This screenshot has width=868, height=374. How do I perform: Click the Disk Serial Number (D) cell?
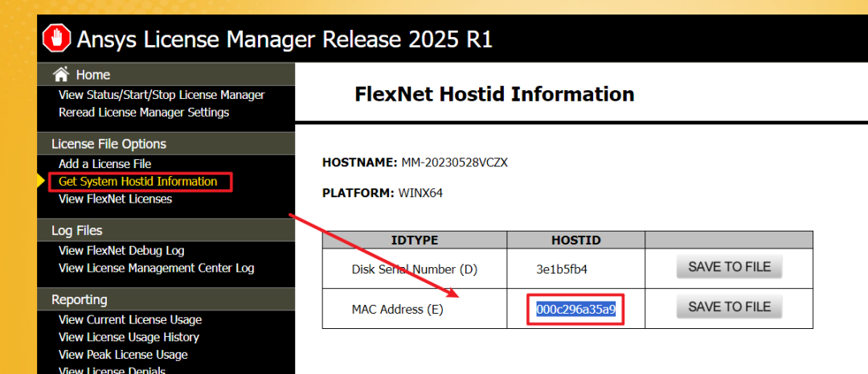[415, 269]
